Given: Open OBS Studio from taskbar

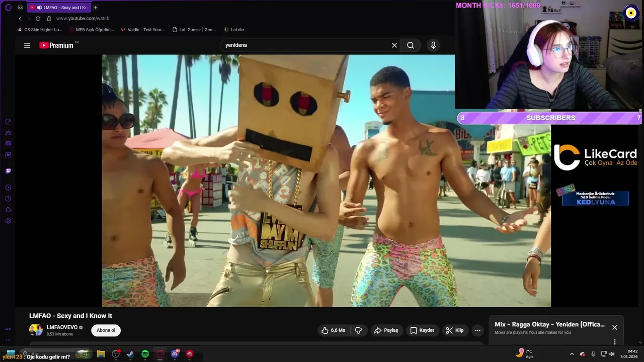Looking at the screenshot, I should coord(116,354).
